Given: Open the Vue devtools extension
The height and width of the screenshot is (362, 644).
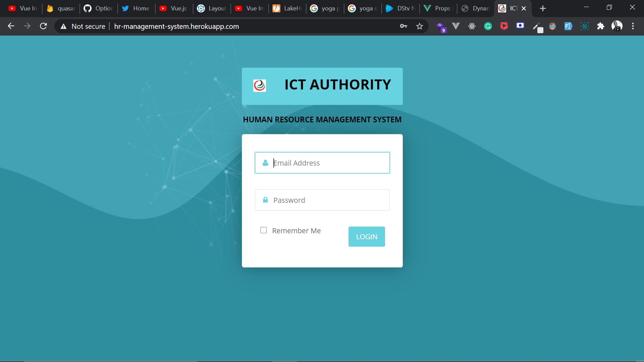Looking at the screenshot, I should coord(456,26).
